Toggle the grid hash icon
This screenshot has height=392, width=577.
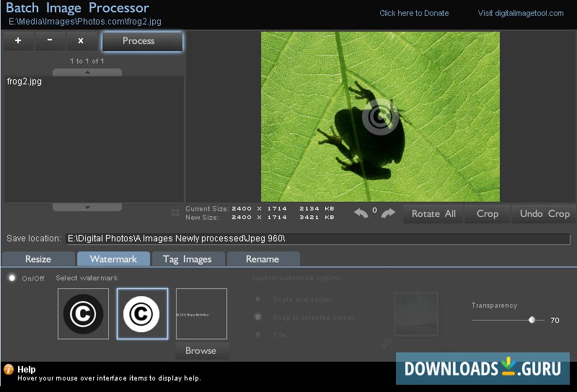click(175, 213)
